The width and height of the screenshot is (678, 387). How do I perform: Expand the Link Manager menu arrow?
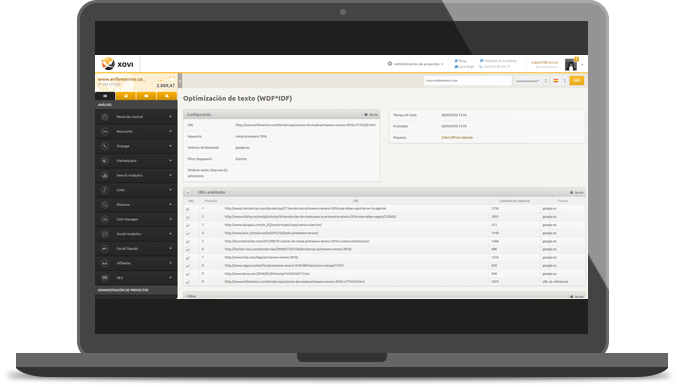pyautogui.click(x=170, y=219)
